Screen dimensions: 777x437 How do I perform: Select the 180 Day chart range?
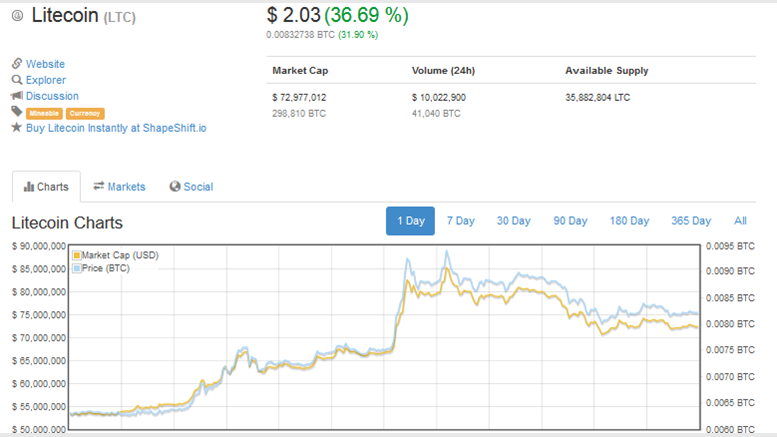(629, 221)
